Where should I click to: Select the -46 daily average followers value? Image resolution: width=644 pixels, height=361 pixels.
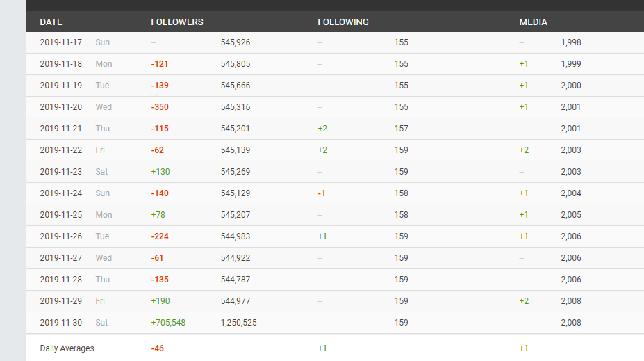point(158,348)
